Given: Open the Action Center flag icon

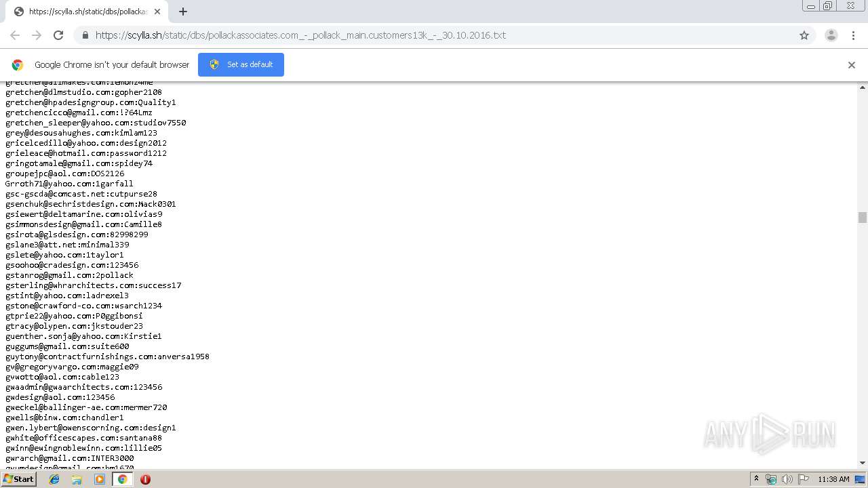Looking at the screenshot, I should coord(804,479).
